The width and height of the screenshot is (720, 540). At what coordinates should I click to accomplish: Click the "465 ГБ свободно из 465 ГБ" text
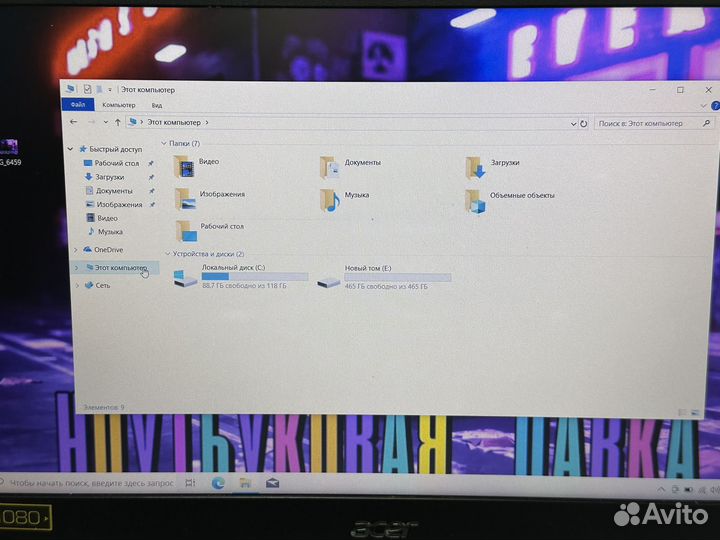click(x=386, y=287)
